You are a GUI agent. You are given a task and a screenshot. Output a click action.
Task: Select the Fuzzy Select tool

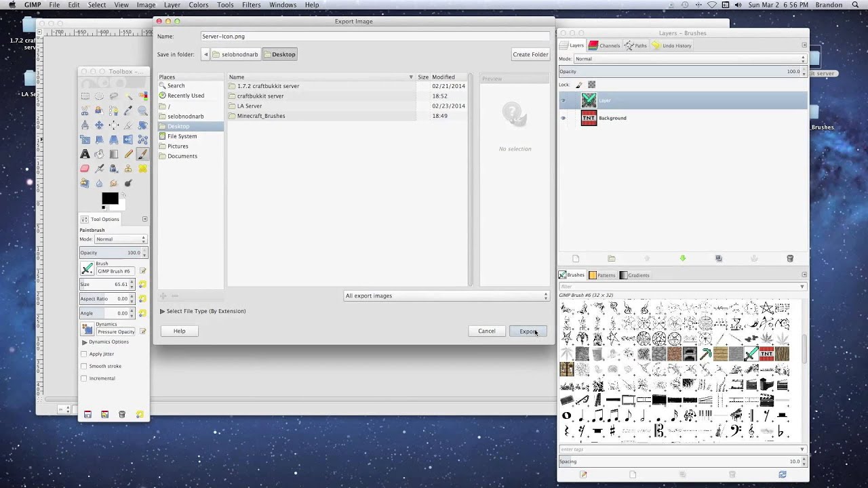pos(128,96)
